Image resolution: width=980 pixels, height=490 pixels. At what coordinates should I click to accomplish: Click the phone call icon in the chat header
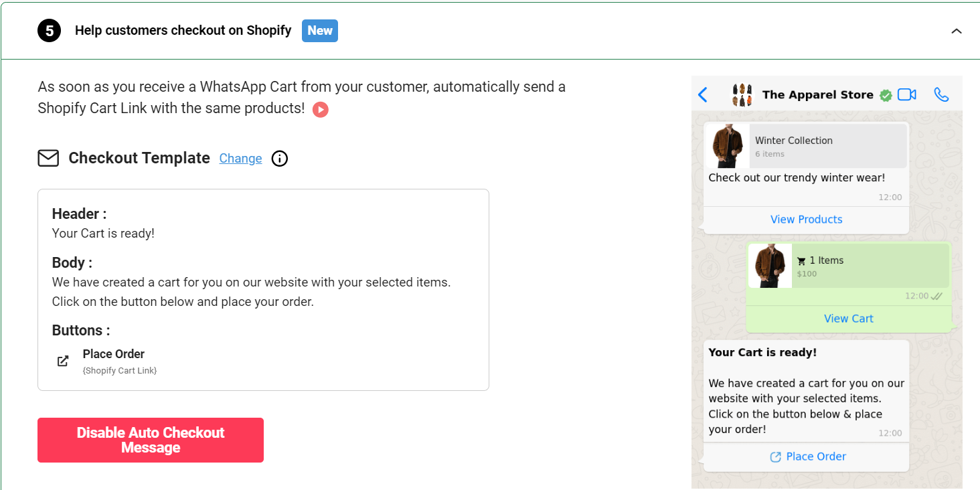pyautogui.click(x=942, y=94)
